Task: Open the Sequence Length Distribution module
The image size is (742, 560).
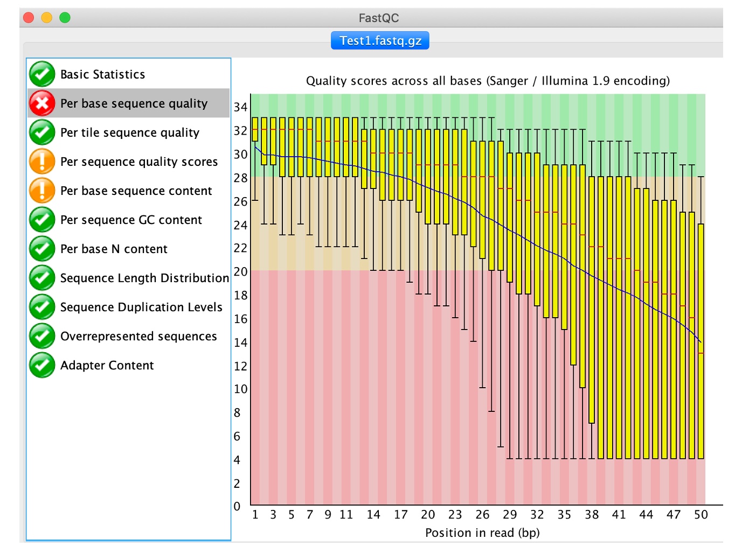Action: tap(144, 278)
